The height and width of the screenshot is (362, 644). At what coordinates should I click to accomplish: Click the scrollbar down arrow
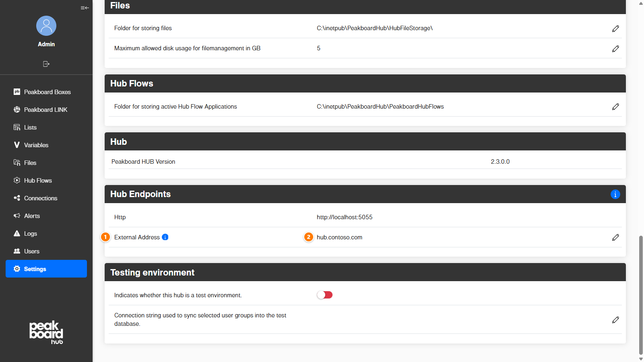641,359
